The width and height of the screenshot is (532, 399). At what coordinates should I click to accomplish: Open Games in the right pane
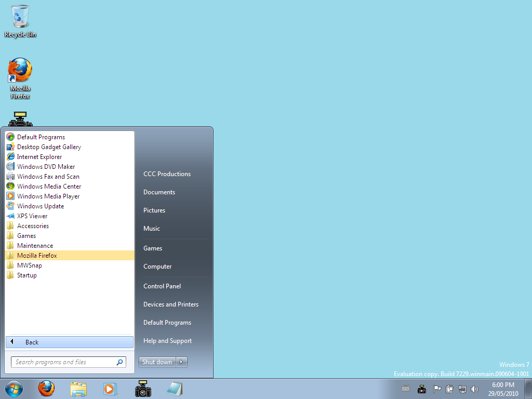click(x=153, y=248)
